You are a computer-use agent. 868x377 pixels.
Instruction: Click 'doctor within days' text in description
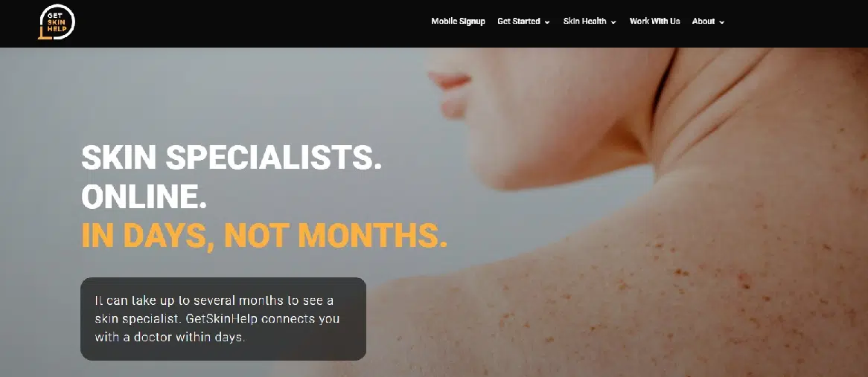[187, 337]
